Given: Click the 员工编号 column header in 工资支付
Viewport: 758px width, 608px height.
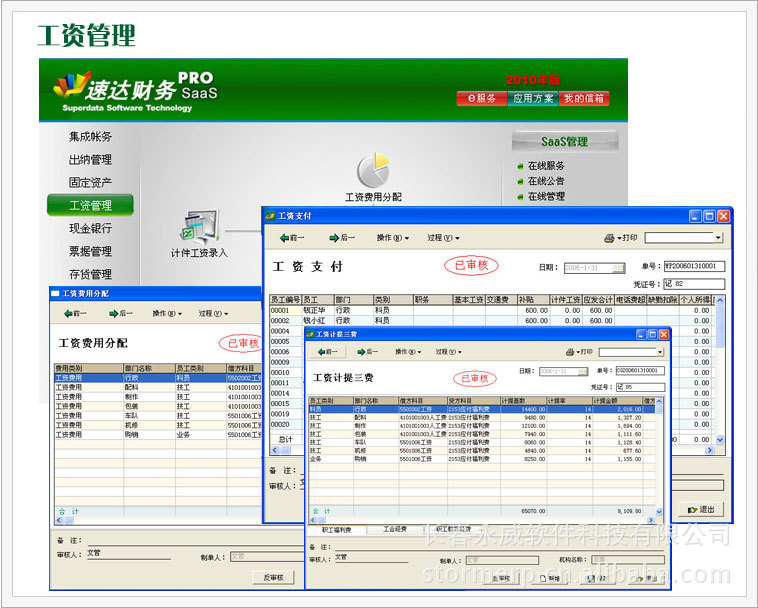Looking at the screenshot, I should [285, 300].
